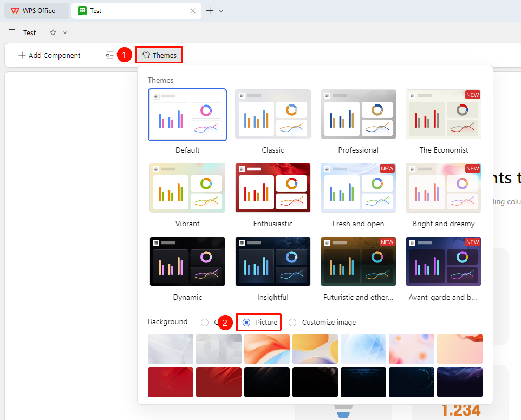Select the peach background with orange corner
This screenshot has width=521, height=420.
pos(459,349)
